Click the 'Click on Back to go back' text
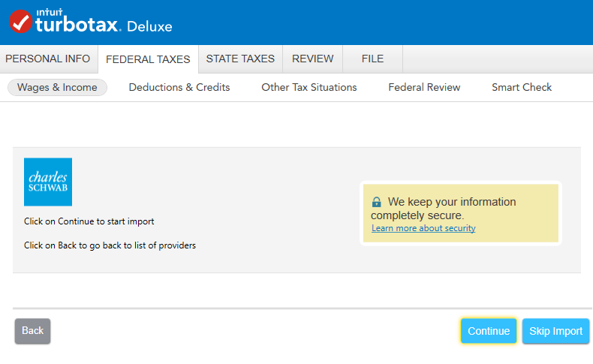 pos(110,245)
